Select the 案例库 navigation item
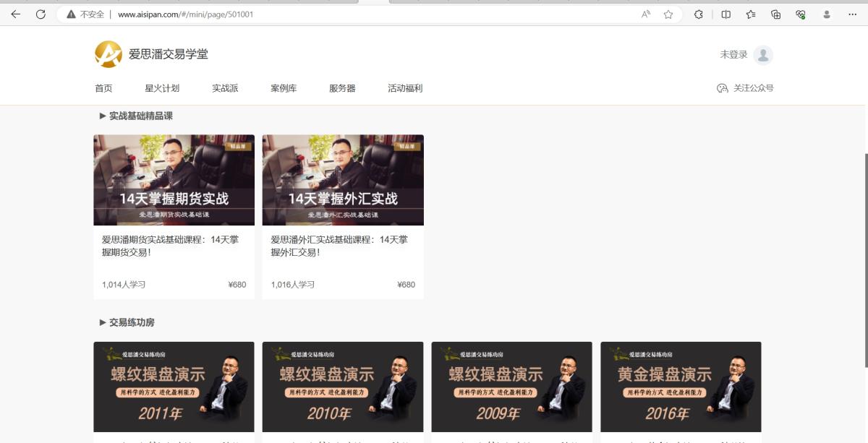This screenshot has height=443, width=868. click(x=283, y=87)
